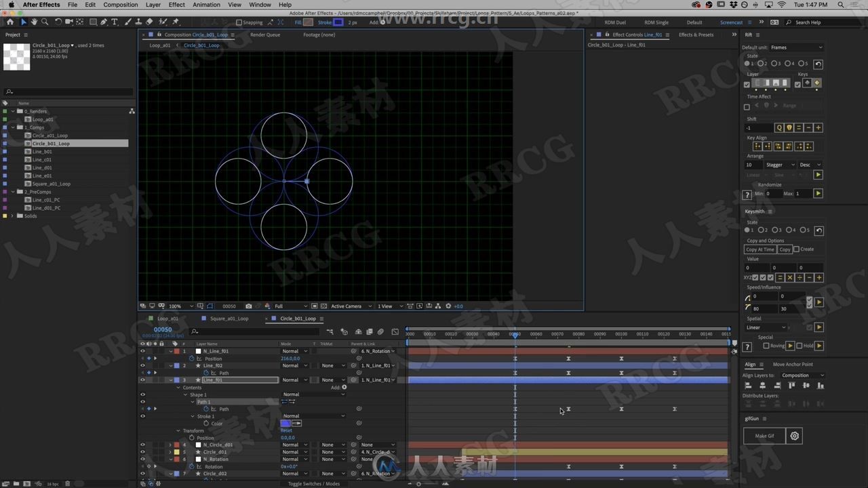Viewport: 868px width, 488px height.
Task: Open the Composition menu
Action: click(x=121, y=5)
